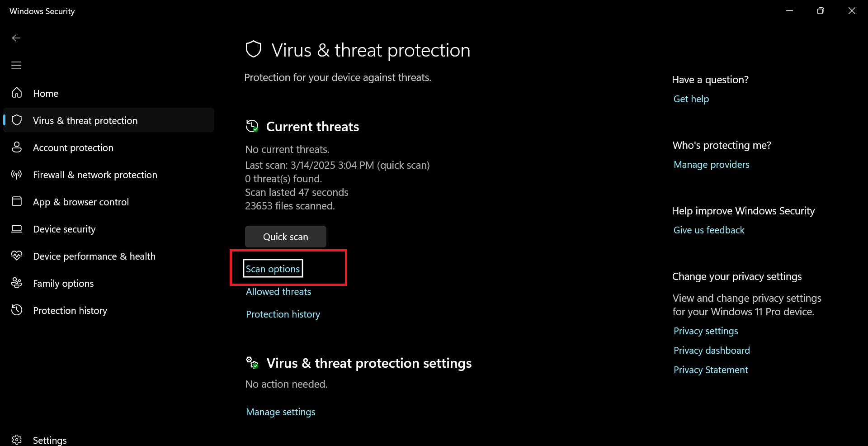Viewport: 868px width, 446px height.
Task: Click Give us feedback link
Action: (708, 230)
